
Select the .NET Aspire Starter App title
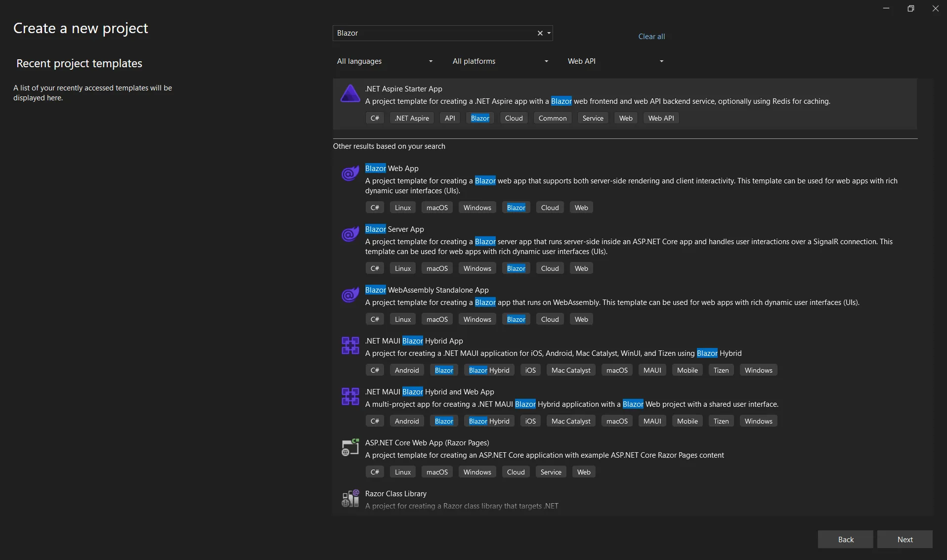coord(403,89)
